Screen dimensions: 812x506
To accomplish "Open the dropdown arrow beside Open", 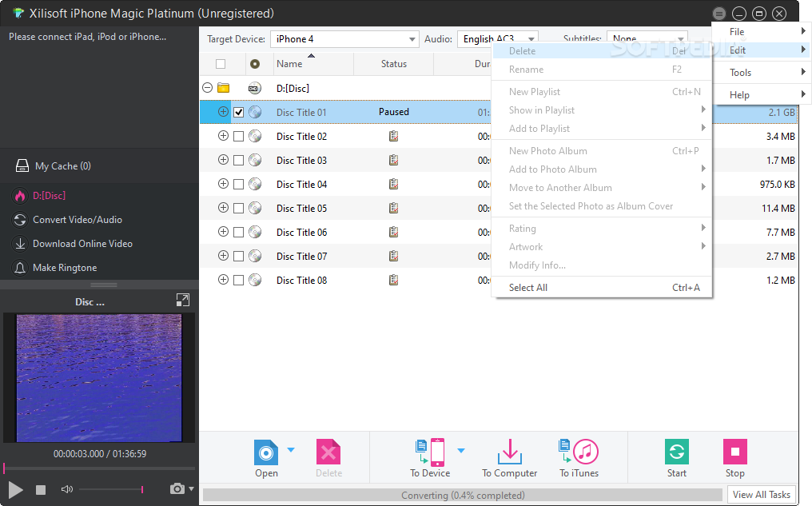I will point(291,450).
